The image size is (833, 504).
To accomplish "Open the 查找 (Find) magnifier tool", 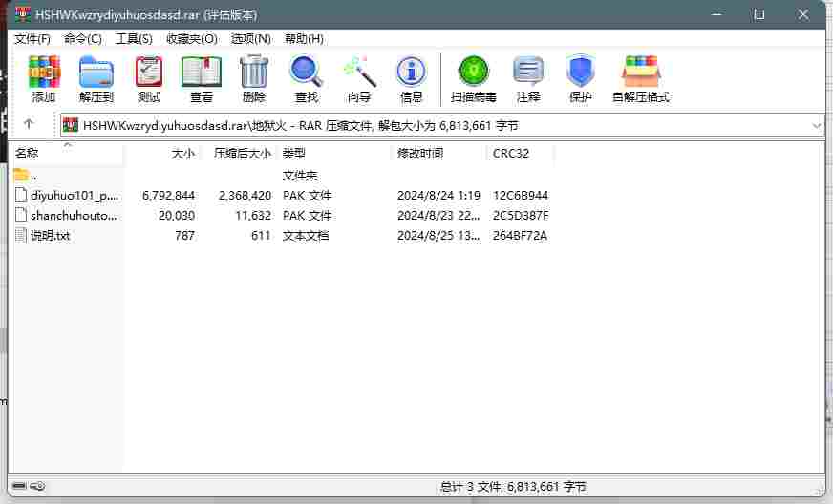I will (306, 72).
